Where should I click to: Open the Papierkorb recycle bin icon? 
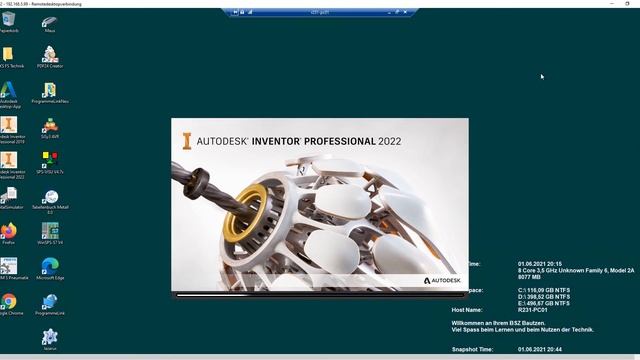tap(8, 20)
